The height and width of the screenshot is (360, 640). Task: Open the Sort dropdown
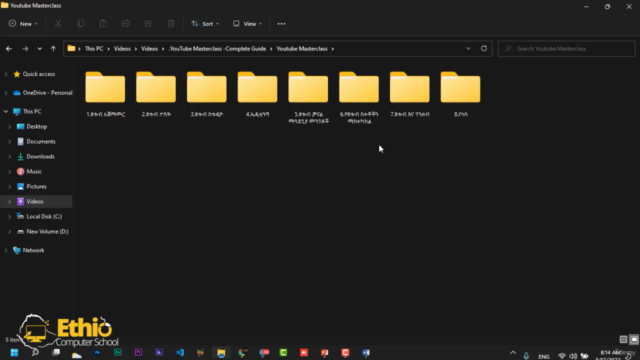[x=205, y=24]
